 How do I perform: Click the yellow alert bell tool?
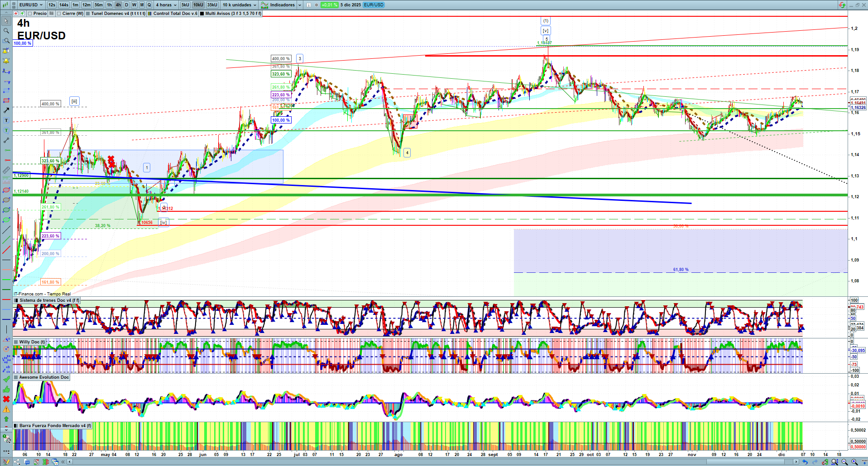[x=6, y=61]
